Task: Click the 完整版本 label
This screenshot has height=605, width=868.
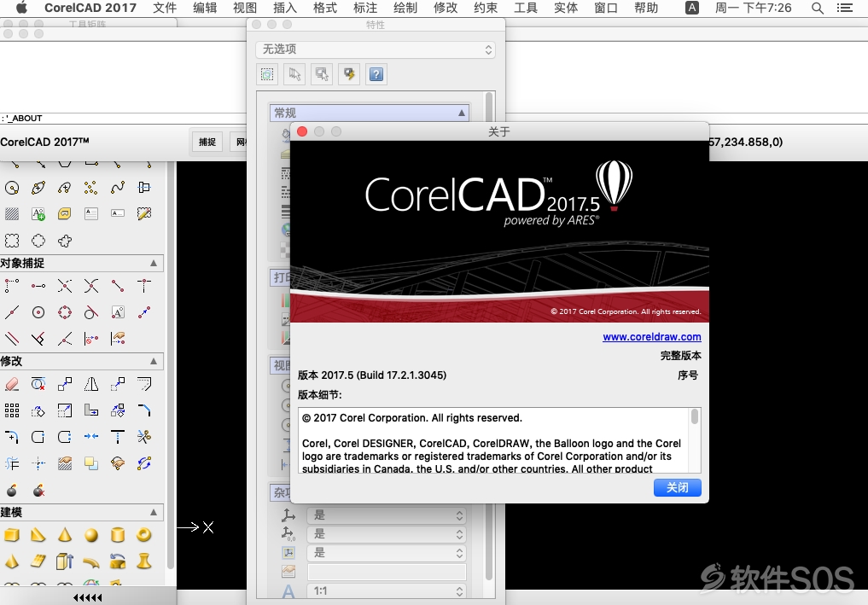Action: 681,355
